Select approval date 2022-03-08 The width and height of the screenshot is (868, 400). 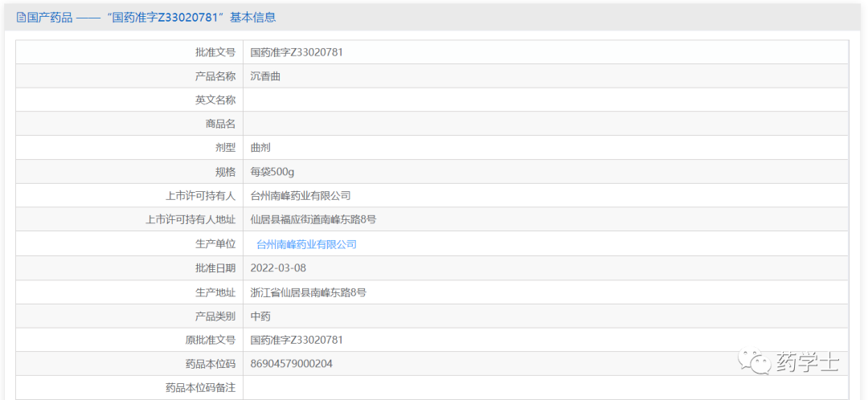point(278,267)
